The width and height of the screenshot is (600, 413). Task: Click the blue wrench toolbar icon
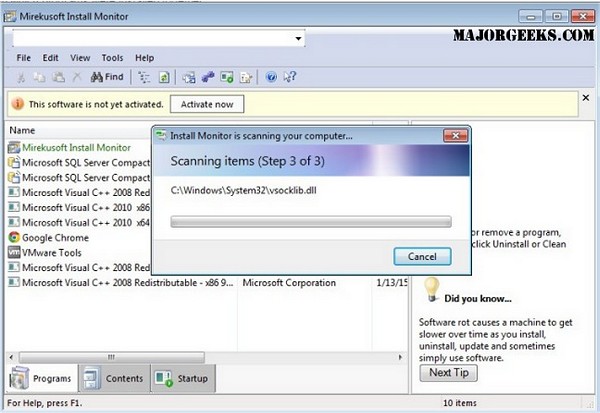tap(208, 77)
